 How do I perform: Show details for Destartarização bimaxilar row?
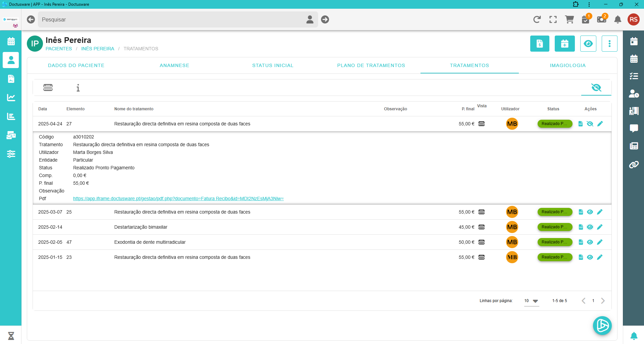pyautogui.click(x=590, y=227)
